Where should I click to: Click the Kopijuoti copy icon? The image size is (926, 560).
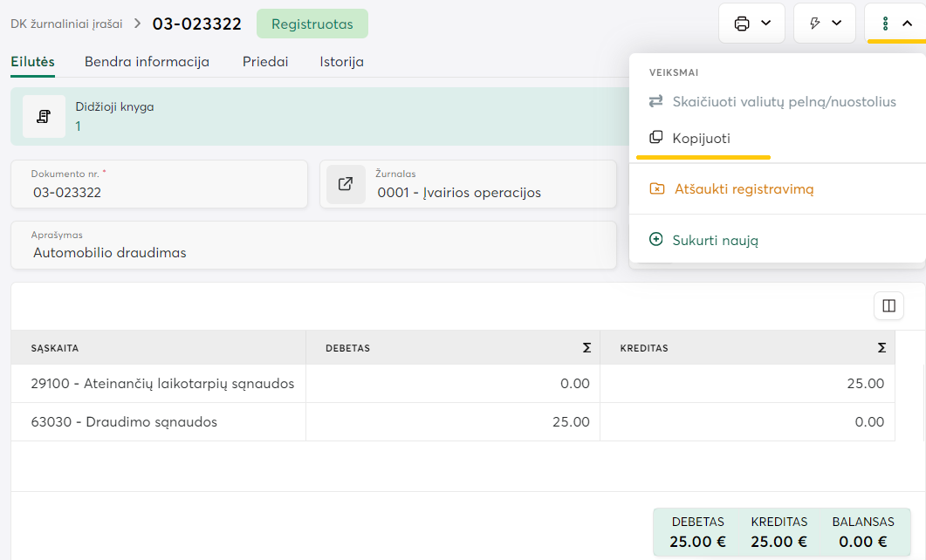click(656, 138)
